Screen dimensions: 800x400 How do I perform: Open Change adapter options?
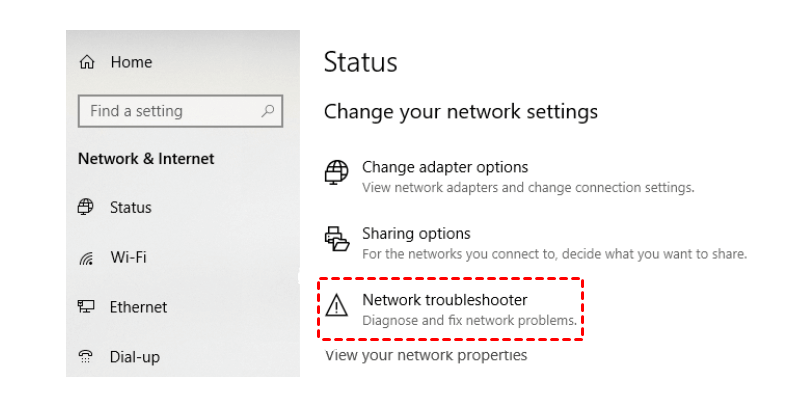[x=445, y=167]
